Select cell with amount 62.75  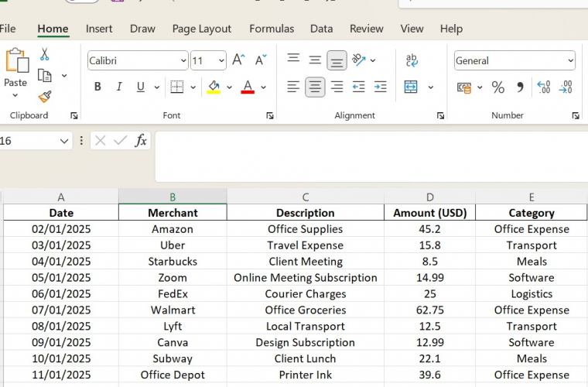coord(429,310)
